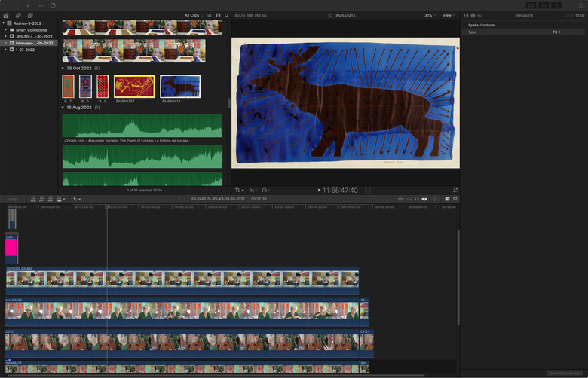Viewport: 588px width, 378px height.
Task: Enter full screen viewer mode
Action: click(x=455, y=190)
